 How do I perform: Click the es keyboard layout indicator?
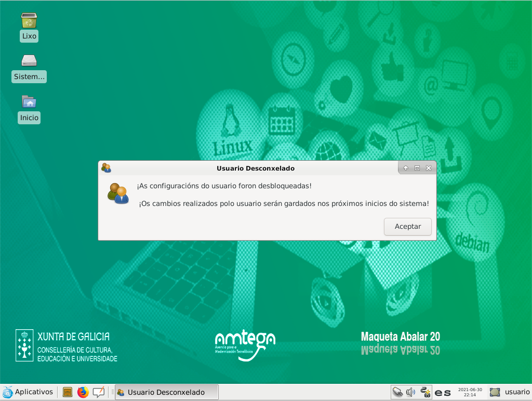(443, 393)
